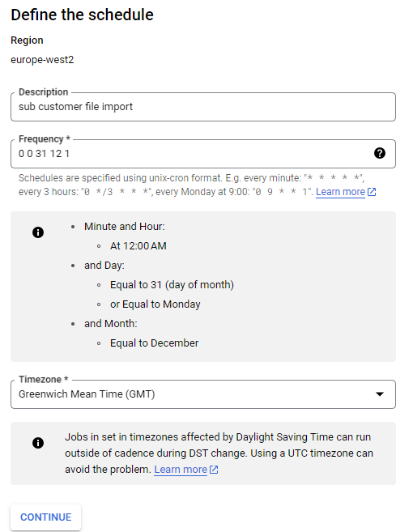Click the CONTINUE button
413x532 pixels.
pos(46,517)
